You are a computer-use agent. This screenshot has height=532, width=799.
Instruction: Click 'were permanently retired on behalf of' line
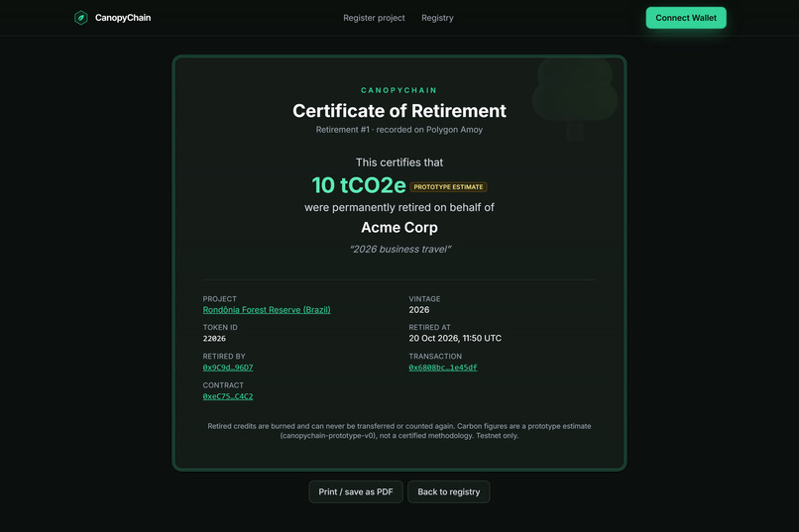399,207
